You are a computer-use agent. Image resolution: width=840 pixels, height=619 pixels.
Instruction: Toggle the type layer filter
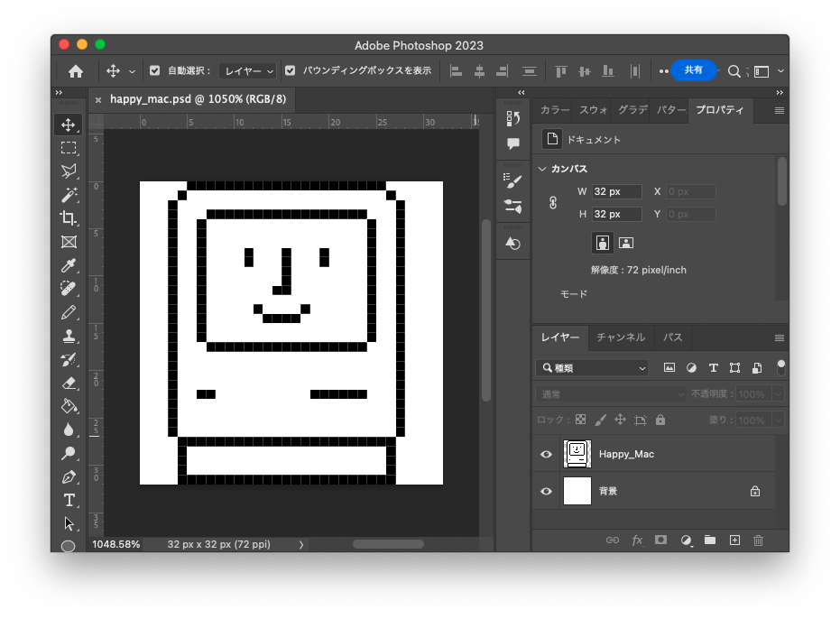(x=713, y=367)
